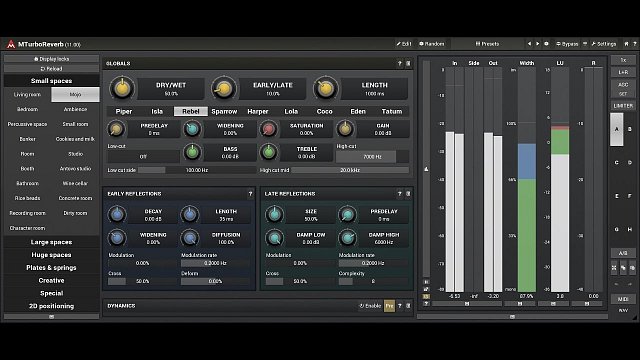Click the Dry/Wet knob

click(x=122, y=88)
